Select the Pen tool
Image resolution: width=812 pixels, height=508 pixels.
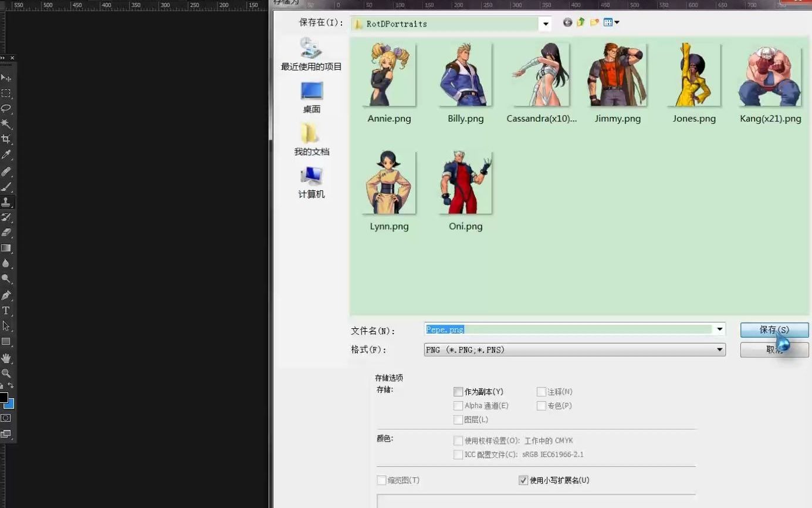[x=6, y=295]
